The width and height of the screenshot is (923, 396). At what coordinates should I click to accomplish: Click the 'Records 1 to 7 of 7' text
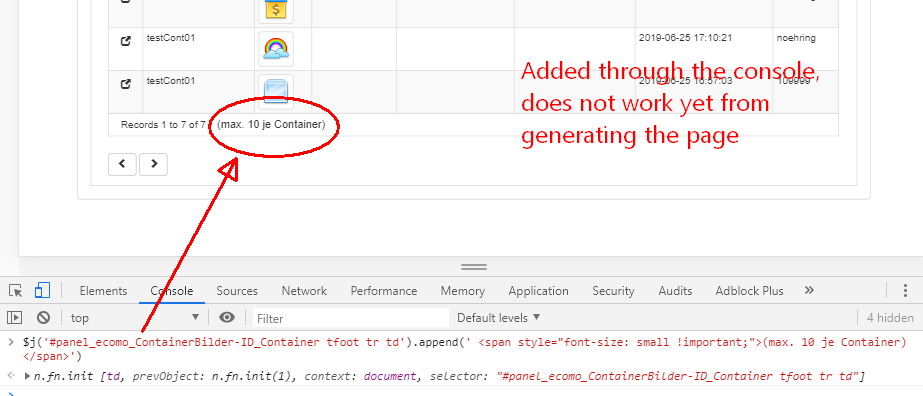pos(163,125)
